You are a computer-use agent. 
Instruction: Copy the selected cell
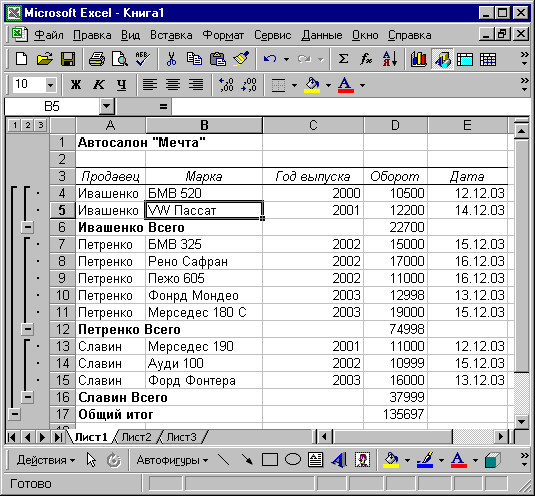coord(194,59)
